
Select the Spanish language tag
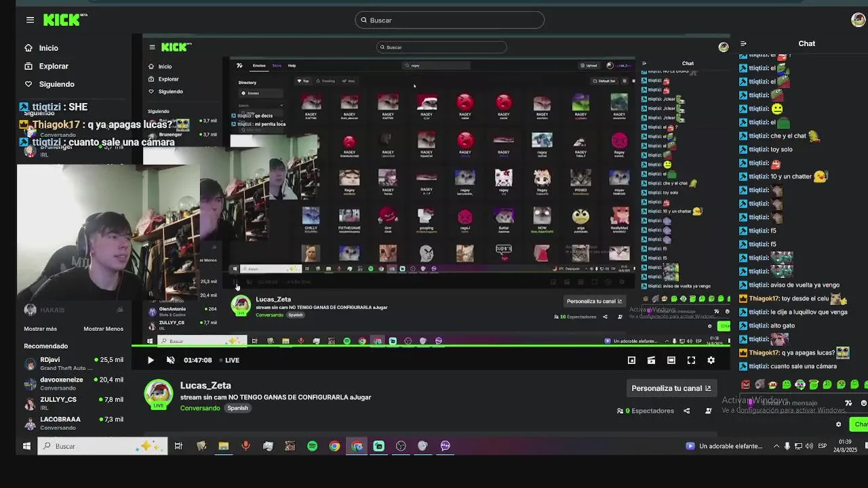click(237, 408)
